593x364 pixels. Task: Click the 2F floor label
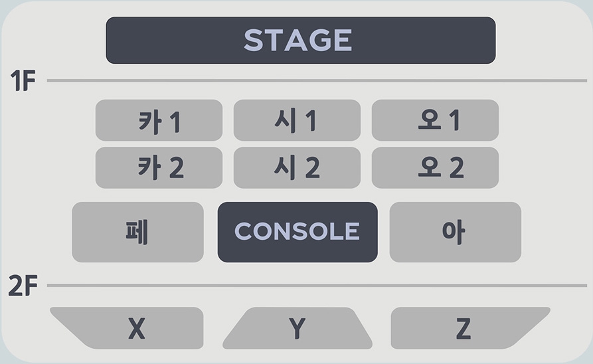click(23, 286)
